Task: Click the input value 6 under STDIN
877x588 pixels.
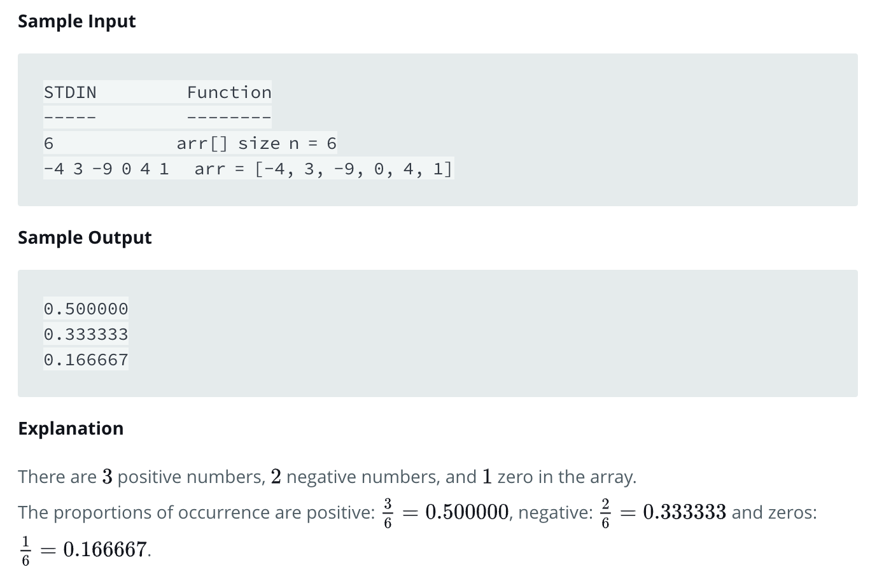Action: coord(48,144)
